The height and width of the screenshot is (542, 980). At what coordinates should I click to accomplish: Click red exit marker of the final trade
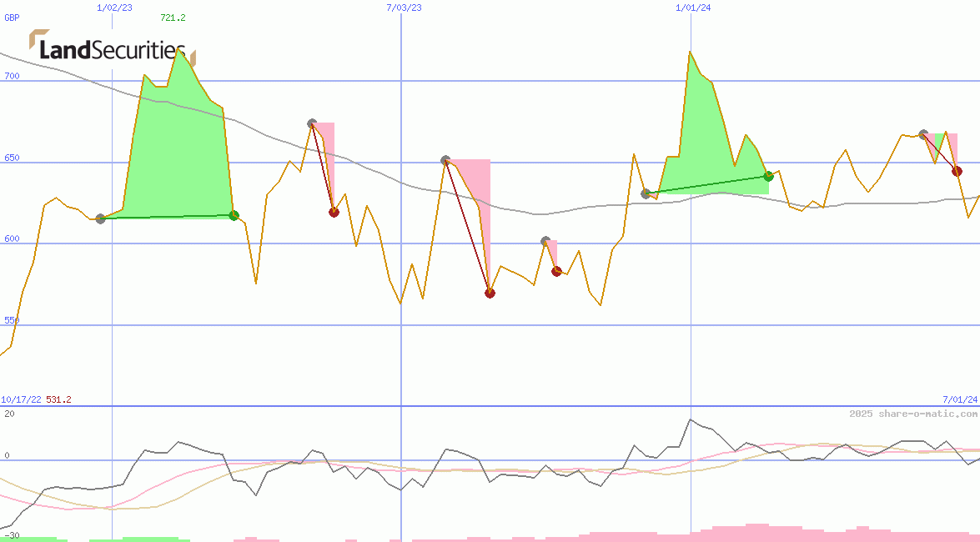pyautogui.click(x=957, y=171)
